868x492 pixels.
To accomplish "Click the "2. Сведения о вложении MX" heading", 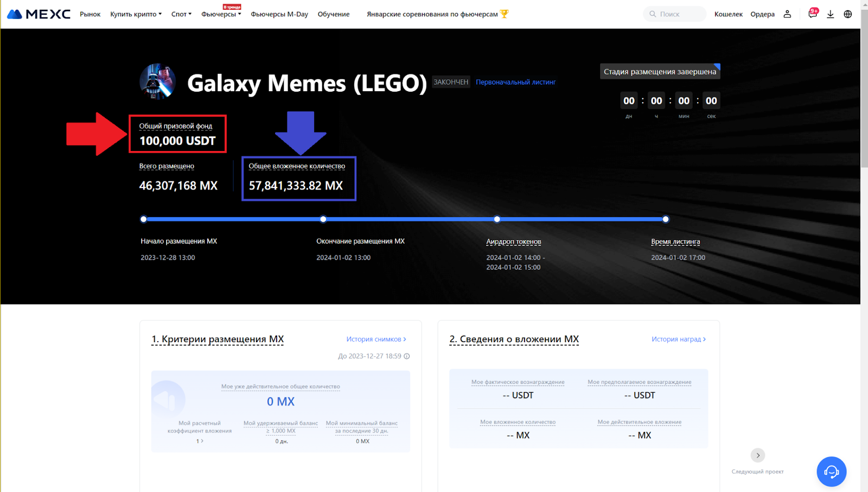I will point(514,339).
